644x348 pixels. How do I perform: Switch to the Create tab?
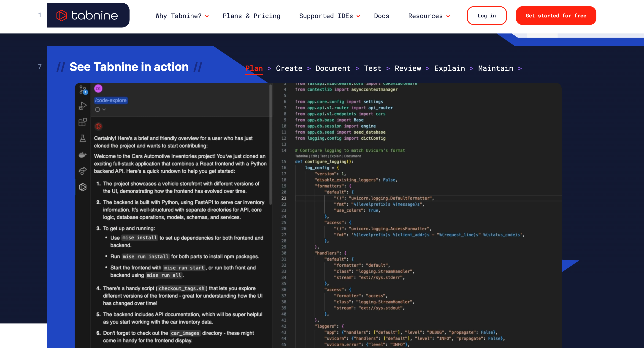[x=289, y=68]
